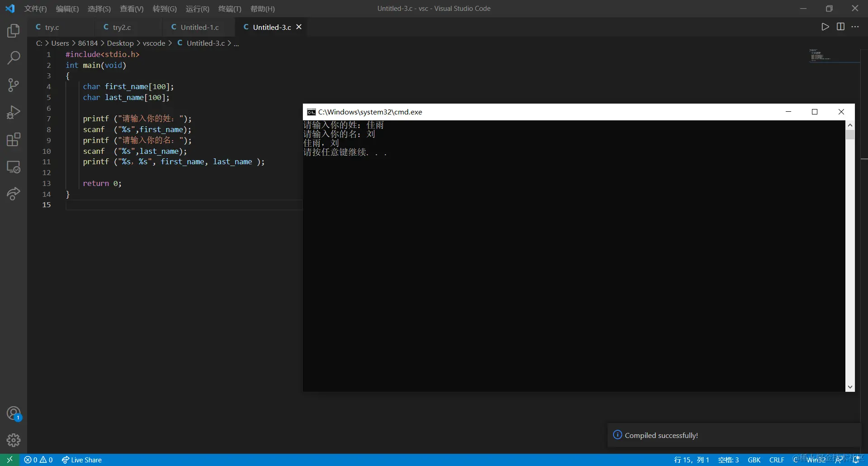Expand the 86184 breadcrumb segment
The width and height of the screenshot is (868, 466).
[88, 43]
